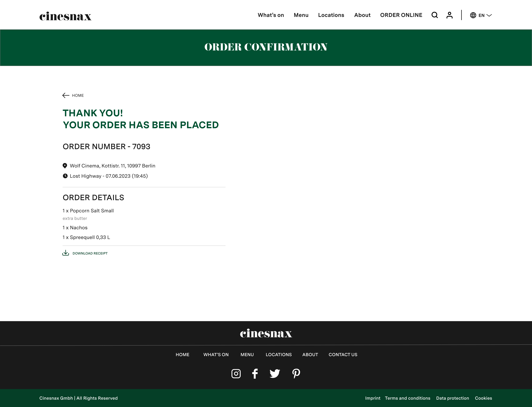The image size is (532, 407).
Task: Open About in top navigation
Action: (362, 15)
